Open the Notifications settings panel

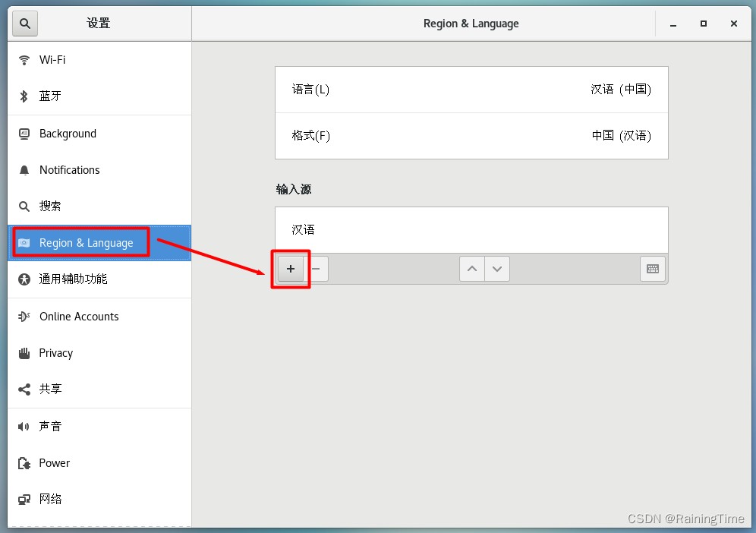(x=99, y=170)
